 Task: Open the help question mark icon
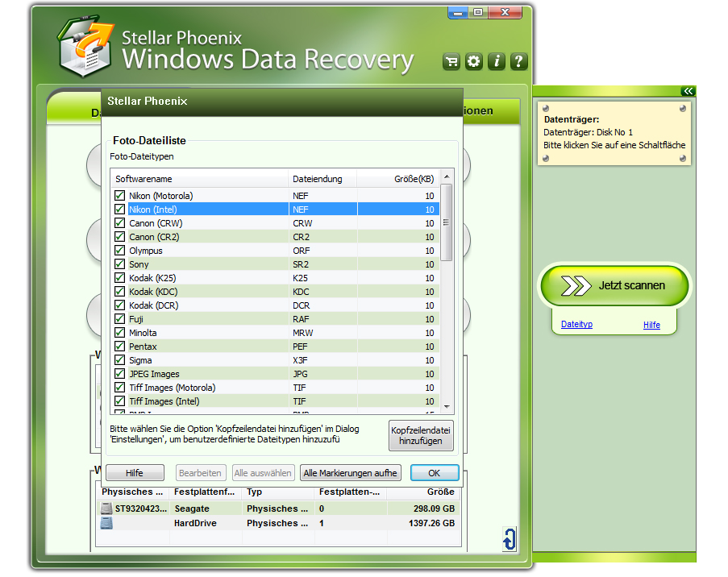(x=518, y=61)
